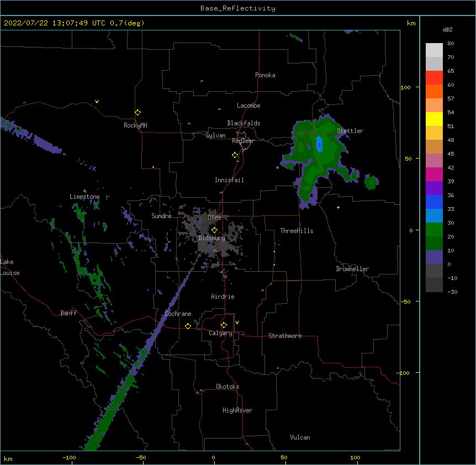This screenshot has width=476, height=465.
Task: Click the HighRiver label
Action: [x=237, y=410]
